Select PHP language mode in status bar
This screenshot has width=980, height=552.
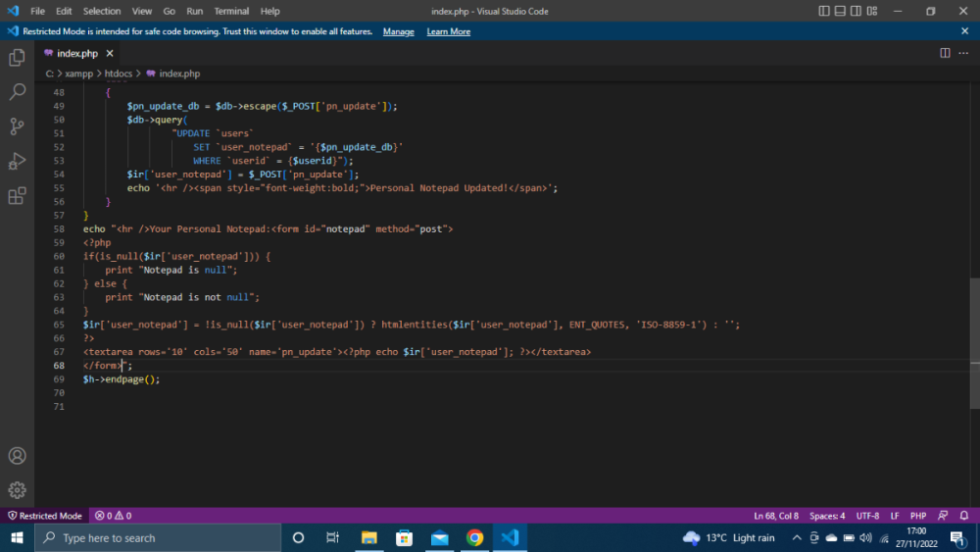(x=918, y=516)
